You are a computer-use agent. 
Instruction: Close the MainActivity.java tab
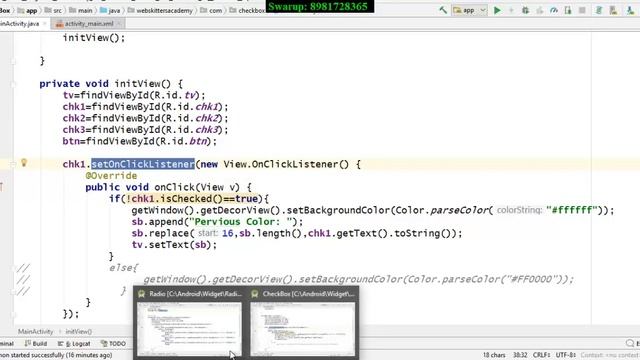(x=45, y=24)
